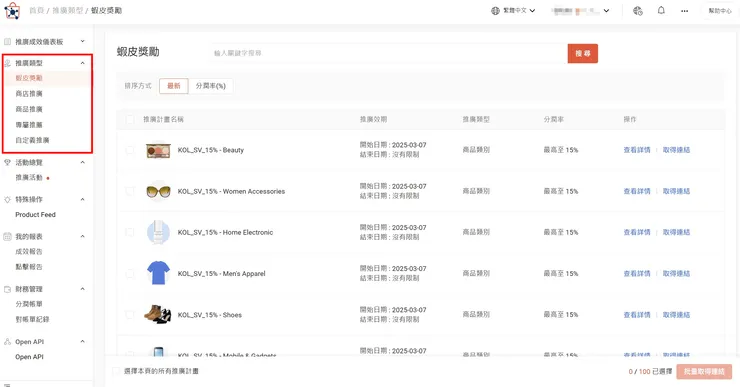Click 首頁 breadcrumb link
Screen dimensions: 740x387
[36, 10]
